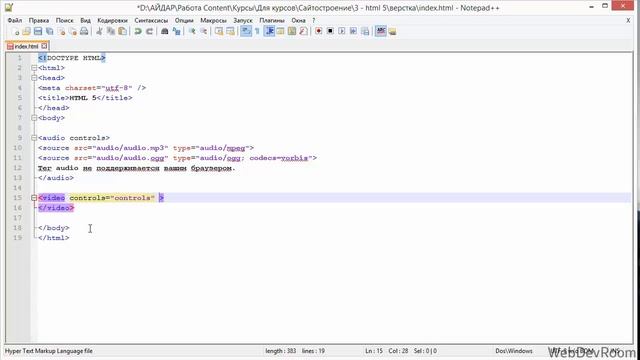This screenshot has width=640, height=360.
Task: Open the Синтаксисы menu
Action: pos(151,20)
